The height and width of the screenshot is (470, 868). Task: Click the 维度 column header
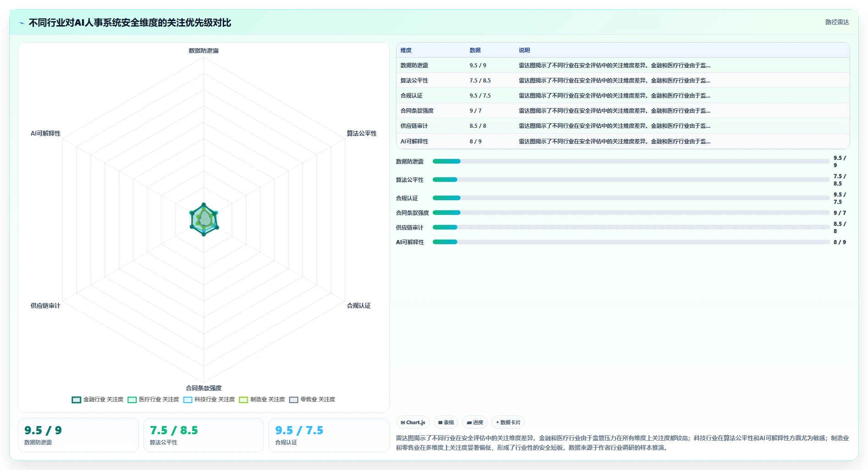point(406,50)
